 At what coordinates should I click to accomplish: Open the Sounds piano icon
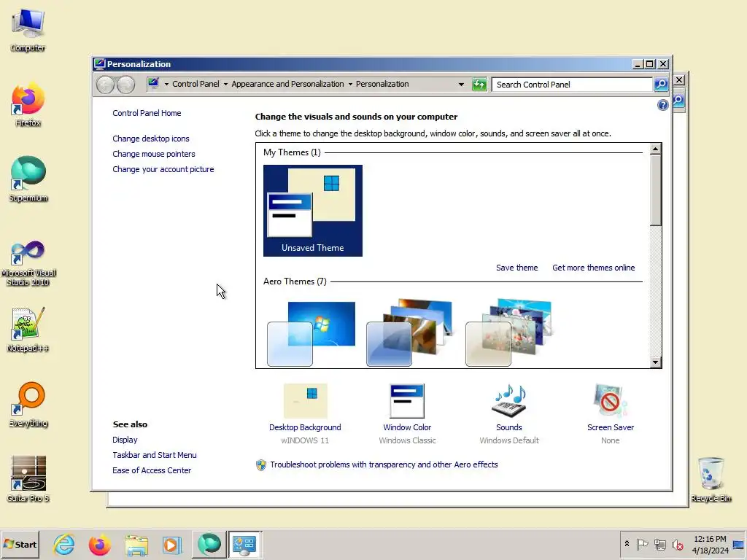click(x=508, y=400)
